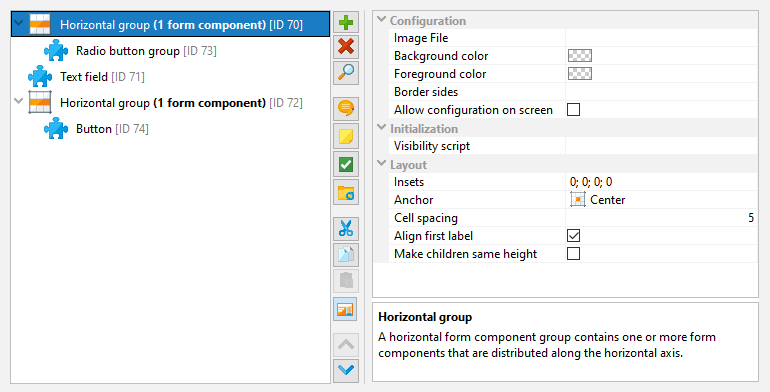Image resolution: width=770 pixels, height=392 pixels.
Task: Click the copy documents icon
Action: 346,254
